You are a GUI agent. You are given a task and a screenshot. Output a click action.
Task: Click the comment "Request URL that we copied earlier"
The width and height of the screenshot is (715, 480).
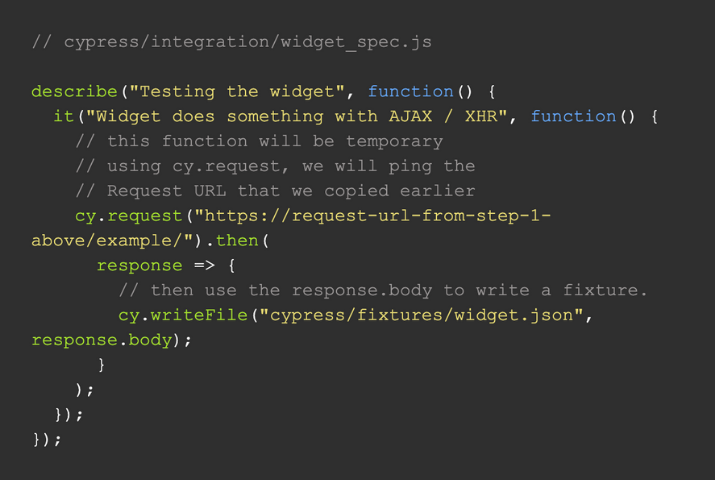coord(275,191)
